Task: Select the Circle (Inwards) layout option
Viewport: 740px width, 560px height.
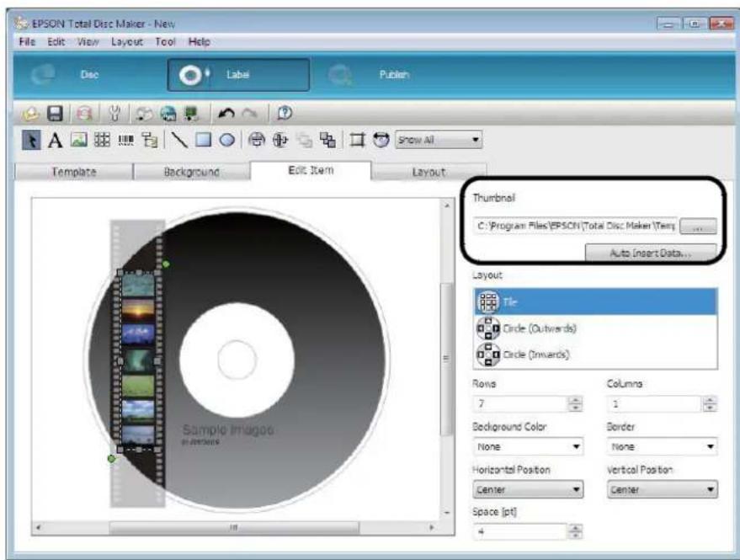Action: [x=595, y=355]
